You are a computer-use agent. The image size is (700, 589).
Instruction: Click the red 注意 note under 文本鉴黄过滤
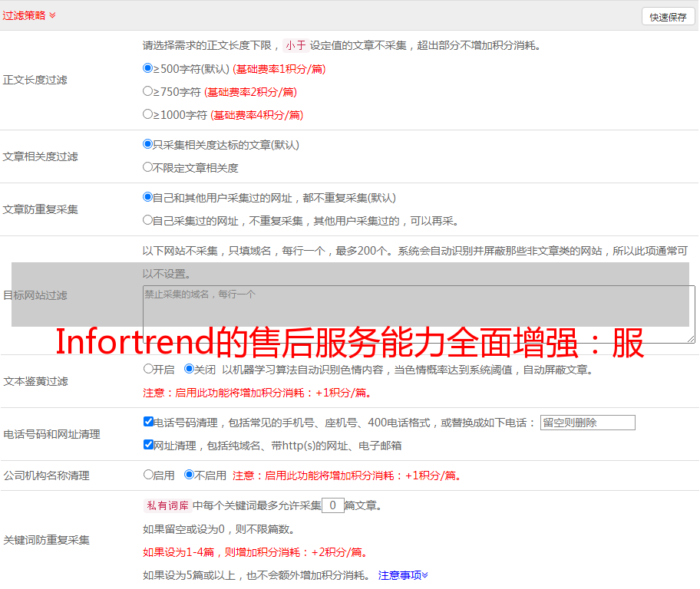tap(257, 393)
